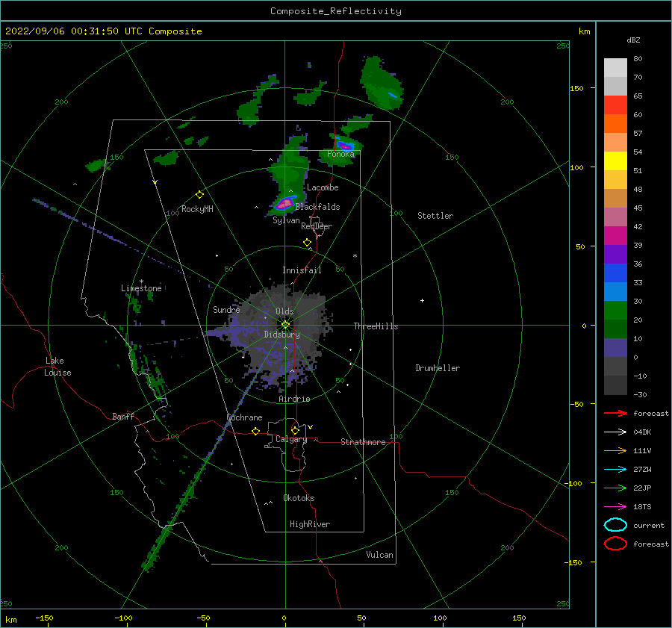Image resolution: width=672 pixels, height=628 pixels.
Task: Click the white 04DK arrow legend icon
Action: tap(615, 432)
